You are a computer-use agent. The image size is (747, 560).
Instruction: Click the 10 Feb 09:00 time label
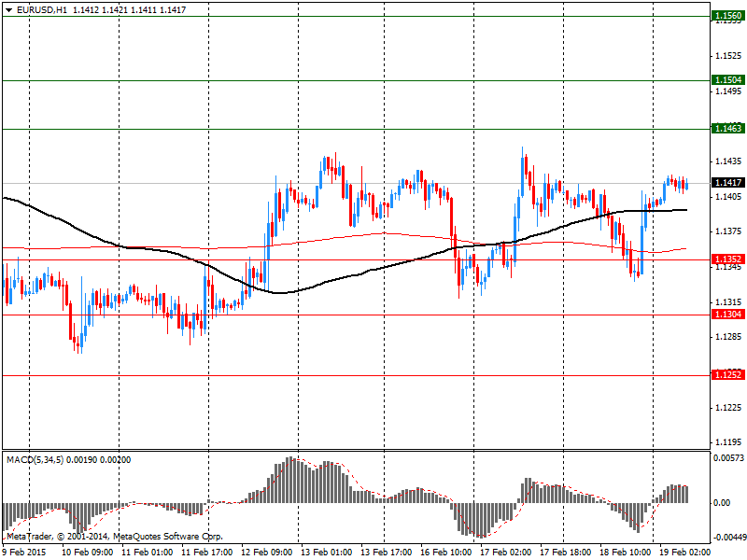tap(88, 553)
